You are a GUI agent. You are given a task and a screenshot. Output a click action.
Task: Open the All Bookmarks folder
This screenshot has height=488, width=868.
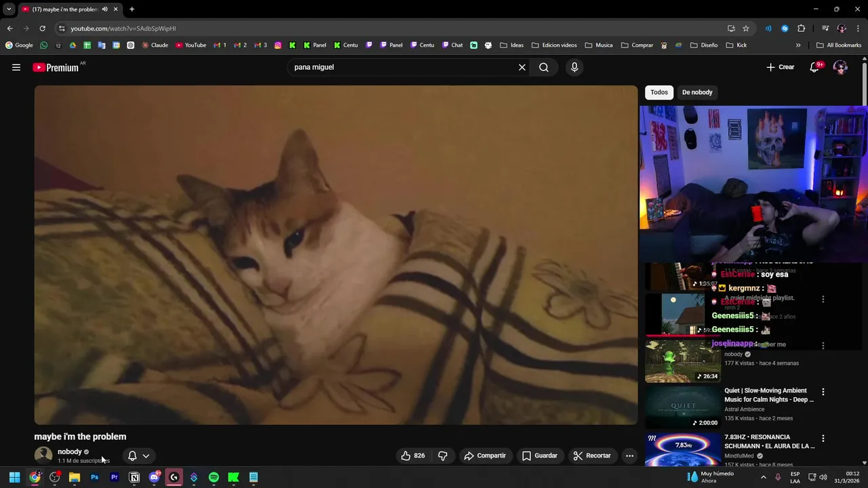coord(839,45)
